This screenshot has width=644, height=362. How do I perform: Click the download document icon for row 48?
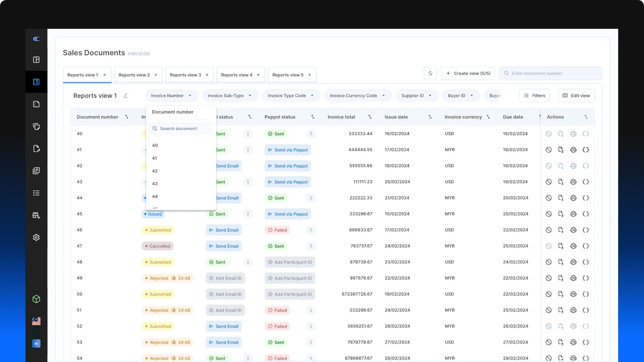[x=561, y=262]
